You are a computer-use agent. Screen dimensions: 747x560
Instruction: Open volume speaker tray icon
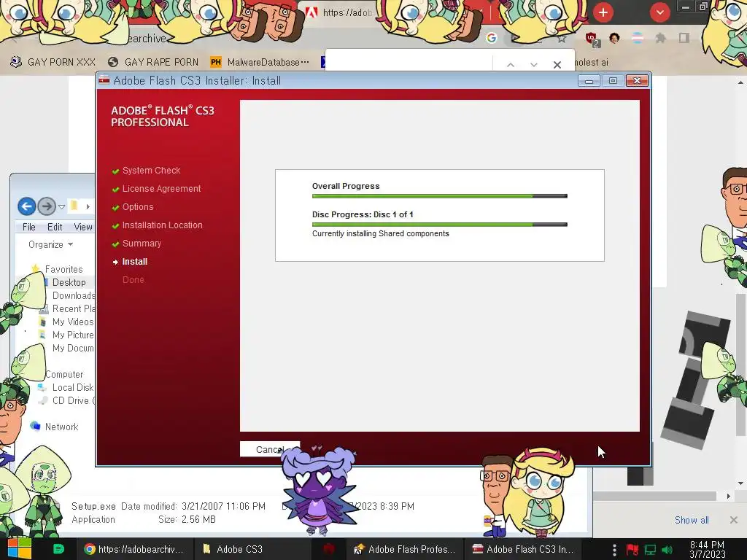667,550
